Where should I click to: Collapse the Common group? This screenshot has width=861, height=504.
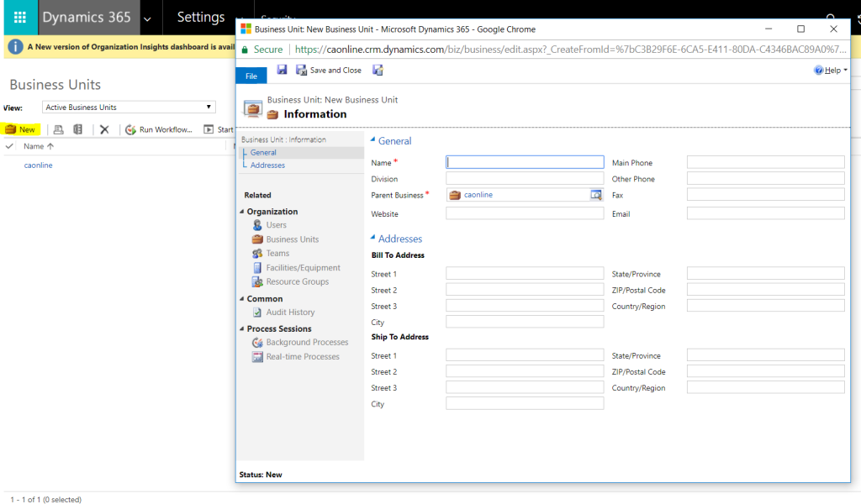tap(241, 298)
